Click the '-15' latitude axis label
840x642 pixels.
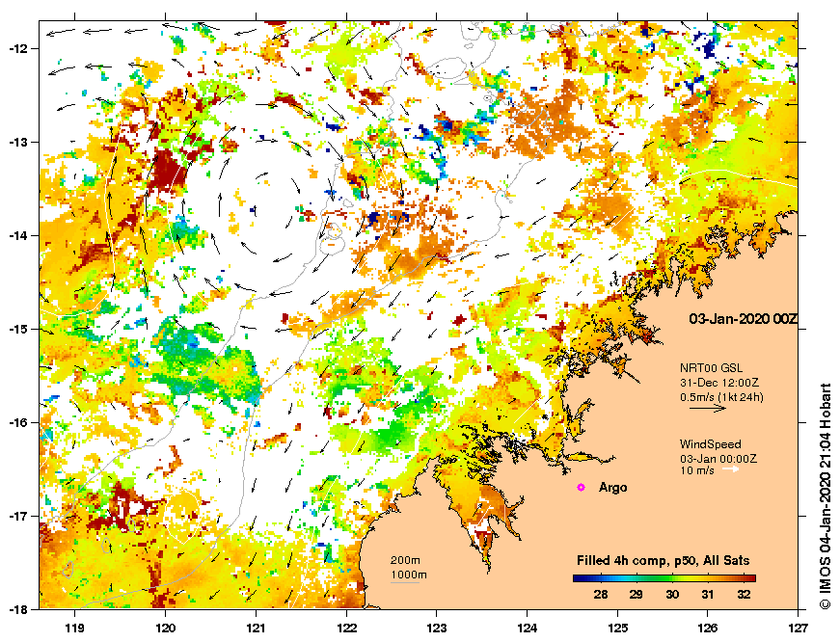tap(17, 330)
